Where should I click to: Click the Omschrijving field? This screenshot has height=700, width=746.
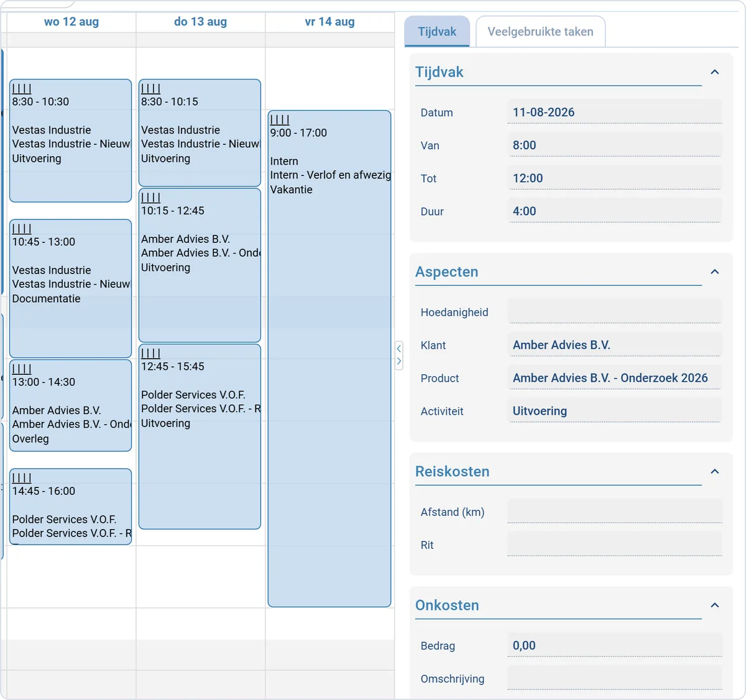click(615, 678)
